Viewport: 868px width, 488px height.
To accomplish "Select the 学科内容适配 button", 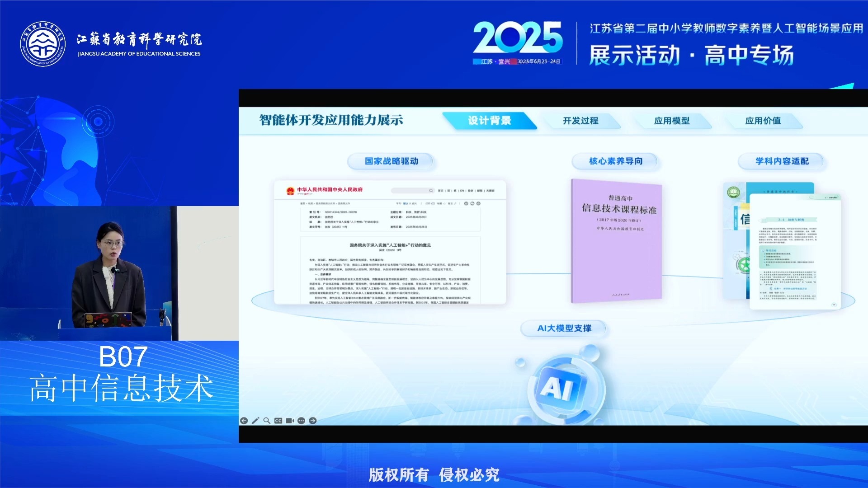I will coord(782,161).
